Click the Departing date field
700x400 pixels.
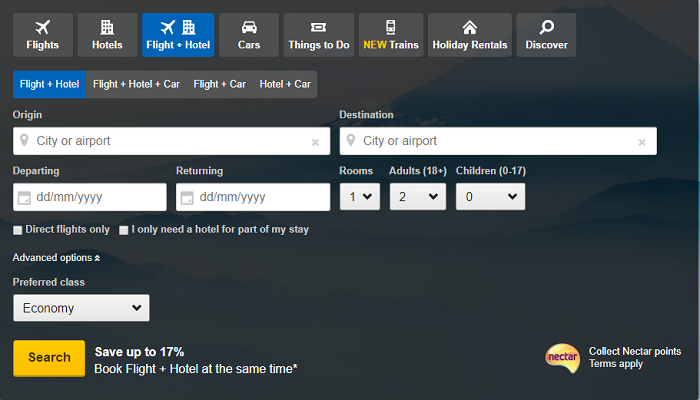[x=90, y=197]
